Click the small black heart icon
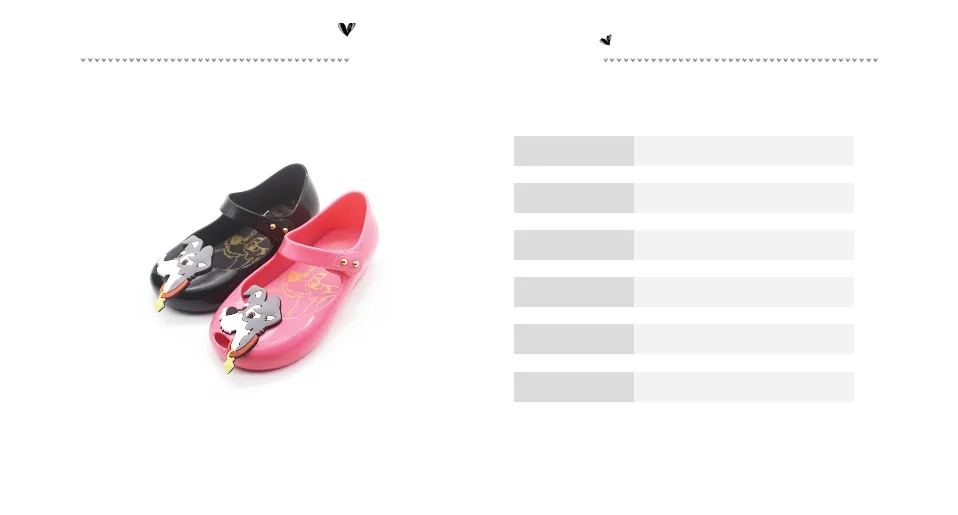 [605, 40]
